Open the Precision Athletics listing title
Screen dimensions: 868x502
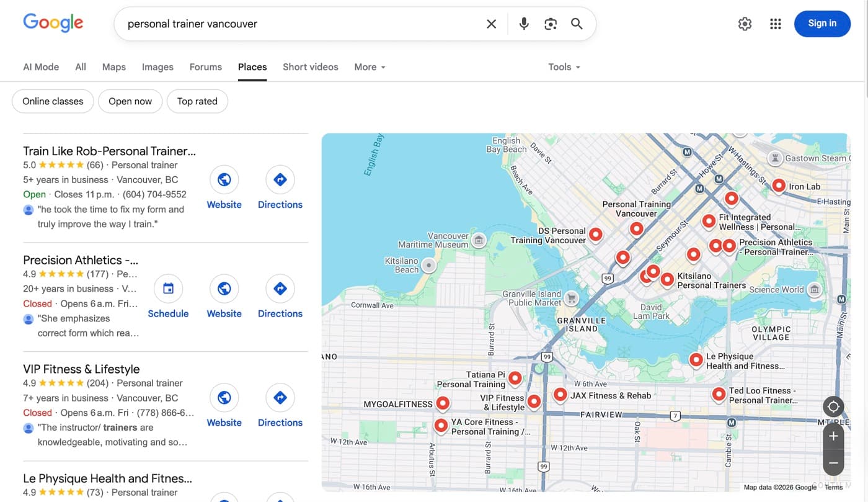(81, 260)
